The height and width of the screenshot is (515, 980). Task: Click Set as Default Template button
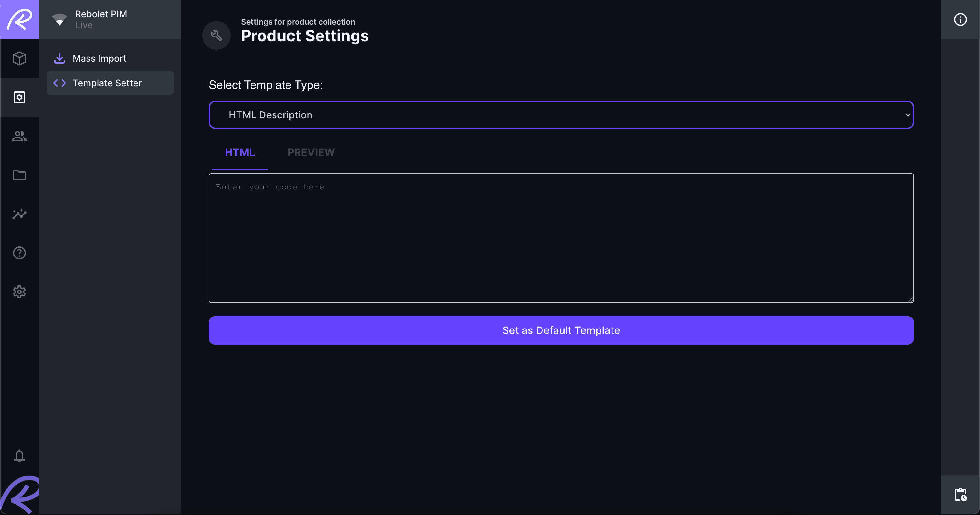[x=561, y=330]
